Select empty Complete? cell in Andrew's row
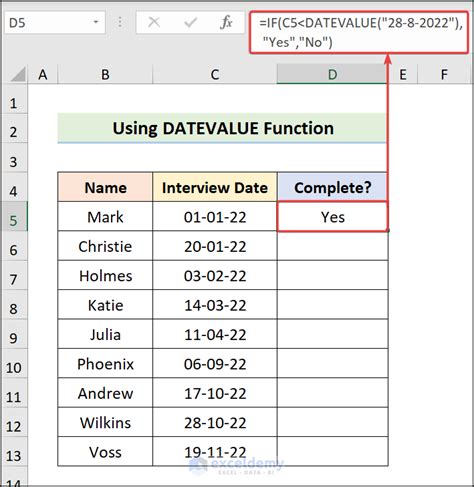Image resolution: width=474 pixels, height=487 pixels. [332, 393]
